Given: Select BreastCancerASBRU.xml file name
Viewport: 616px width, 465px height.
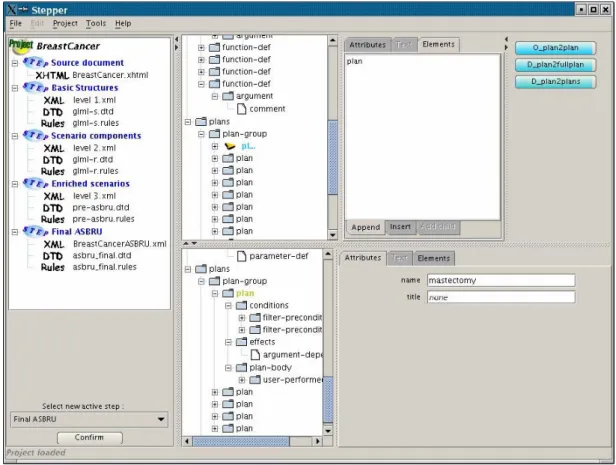Looking at the screenshot, I should (x=120, y=244).
